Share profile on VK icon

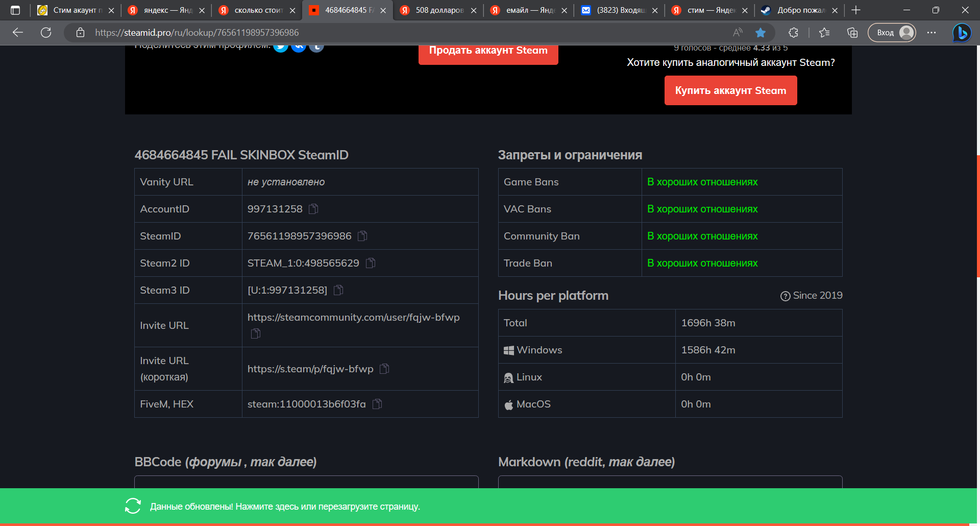pyautogui.click(x=299, y=47)
